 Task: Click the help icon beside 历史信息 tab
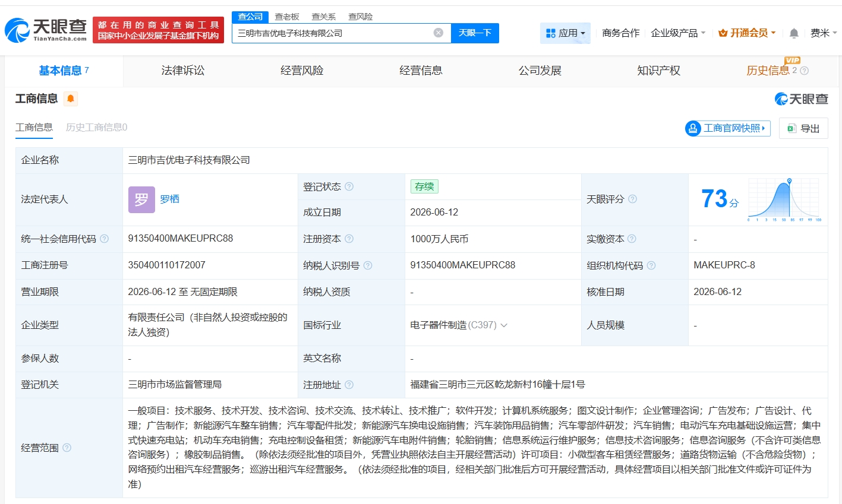point(805,71)
